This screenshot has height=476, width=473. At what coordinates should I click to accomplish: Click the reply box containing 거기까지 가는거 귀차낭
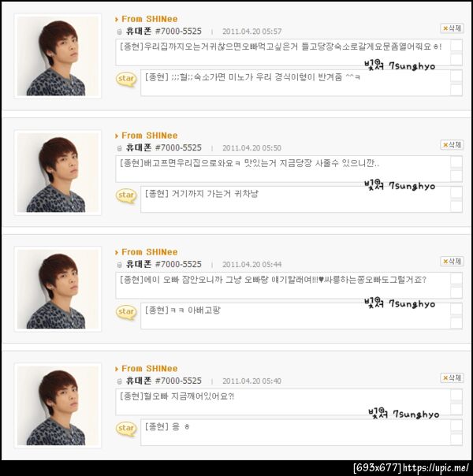click(295, 199)
